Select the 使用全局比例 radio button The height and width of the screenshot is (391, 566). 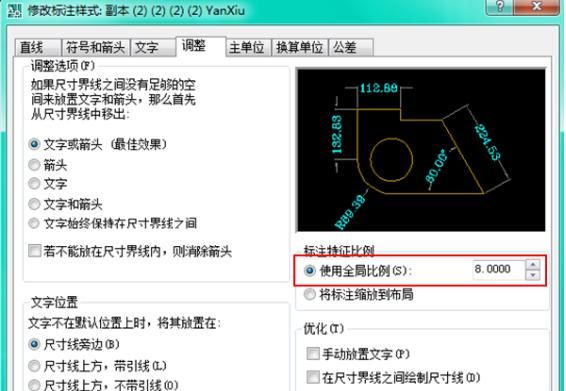310,270
